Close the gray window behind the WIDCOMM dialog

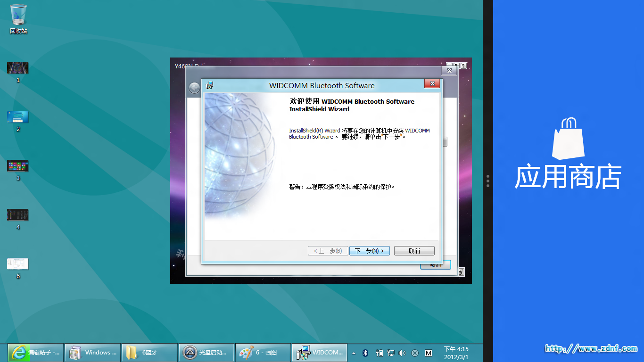(x=449, y=71)
